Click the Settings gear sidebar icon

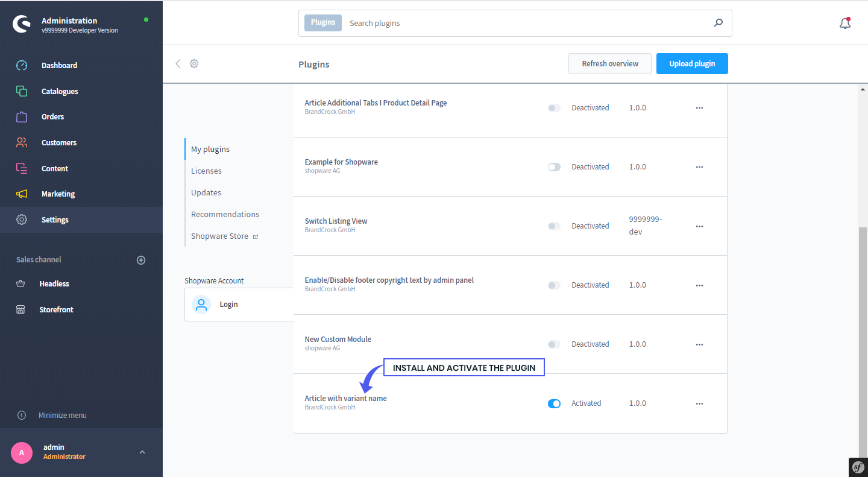[22, 220]
